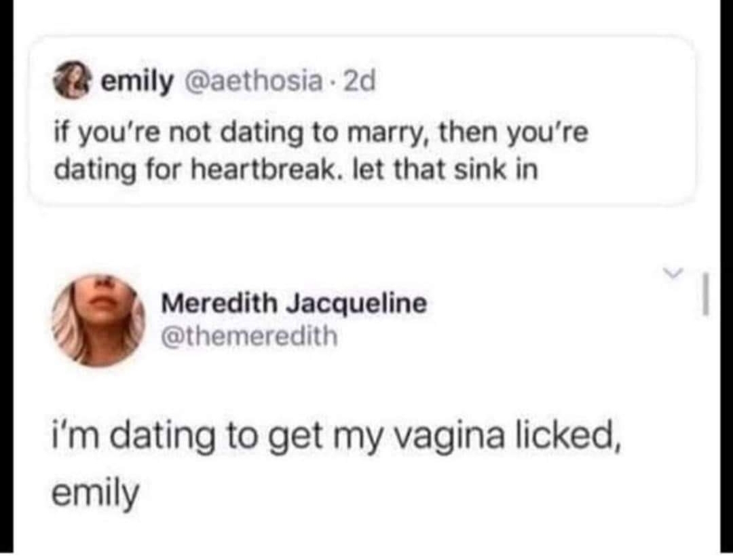Image resolution: width=733 pixels, height=560 pixels.
Task: Click the word "emily" ending the reply
Action: tap(95, 493)
